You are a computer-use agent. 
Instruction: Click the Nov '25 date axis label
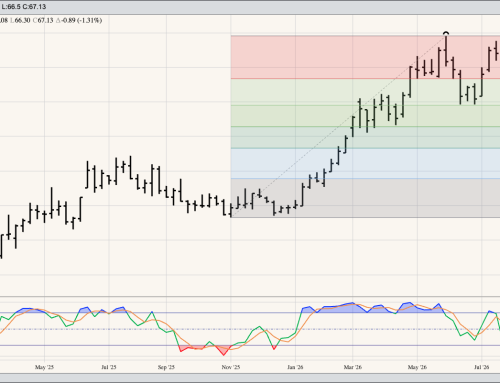pyautogui.click(x=231, y=367)
